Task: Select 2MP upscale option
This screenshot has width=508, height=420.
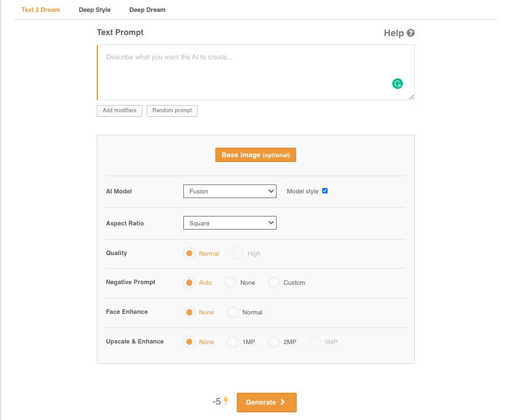Action: [274, 342]
